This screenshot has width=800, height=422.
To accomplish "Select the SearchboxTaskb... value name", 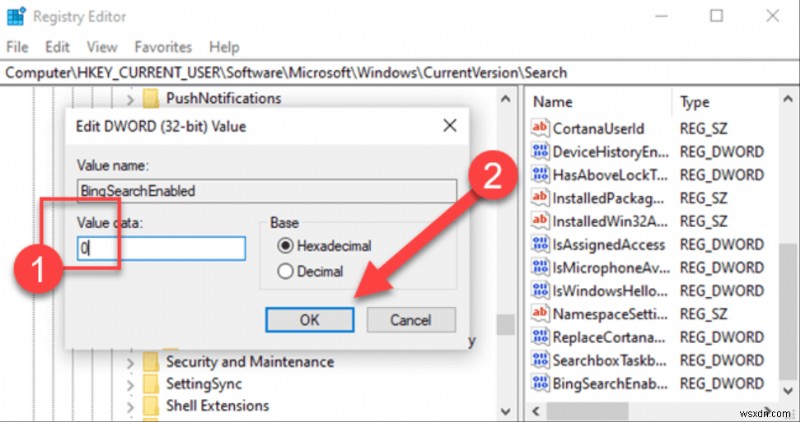I will [x=610, y=361].
